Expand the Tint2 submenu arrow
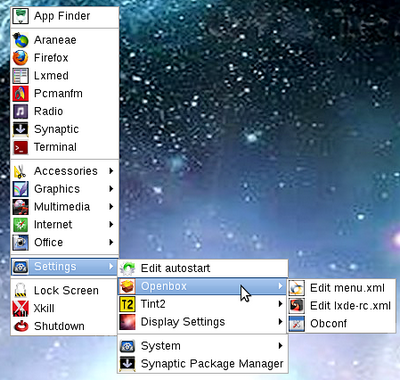This screenshot has height=380, width=400. coord(281,304)
